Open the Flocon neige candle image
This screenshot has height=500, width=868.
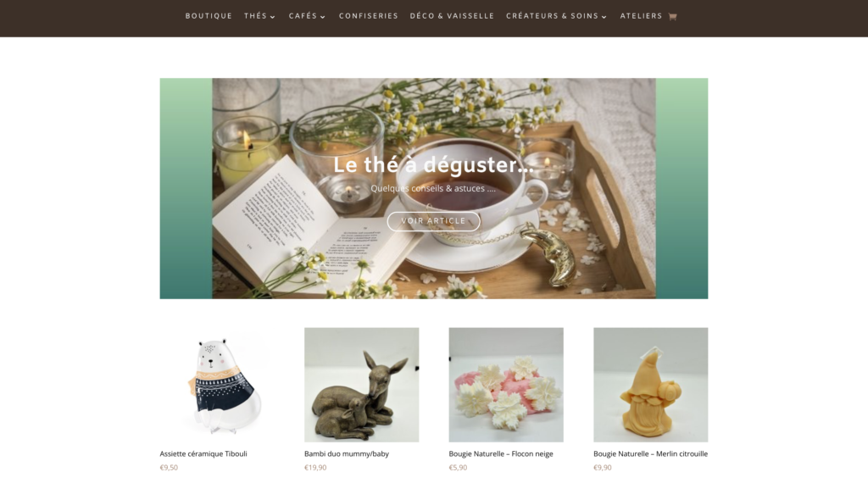[506, 385]
